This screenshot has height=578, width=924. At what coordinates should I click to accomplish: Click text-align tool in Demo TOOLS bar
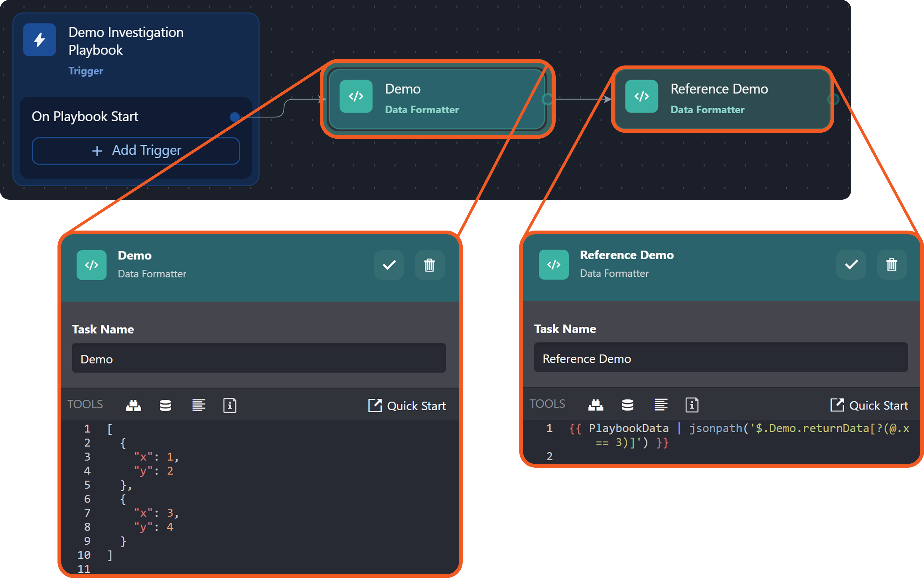click(199, 405)
